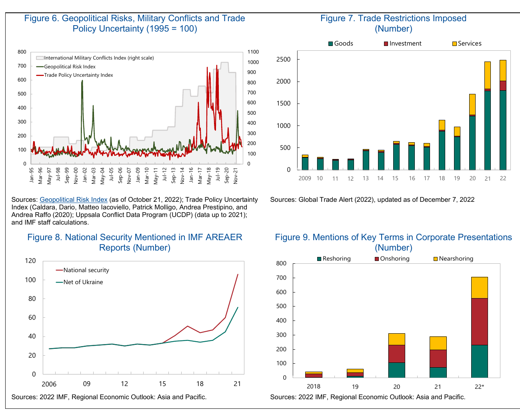The width and height of the screenshot is (520, 420).
Task: Select the Figure 9 Key Terms title
Action: click(393, 243)
